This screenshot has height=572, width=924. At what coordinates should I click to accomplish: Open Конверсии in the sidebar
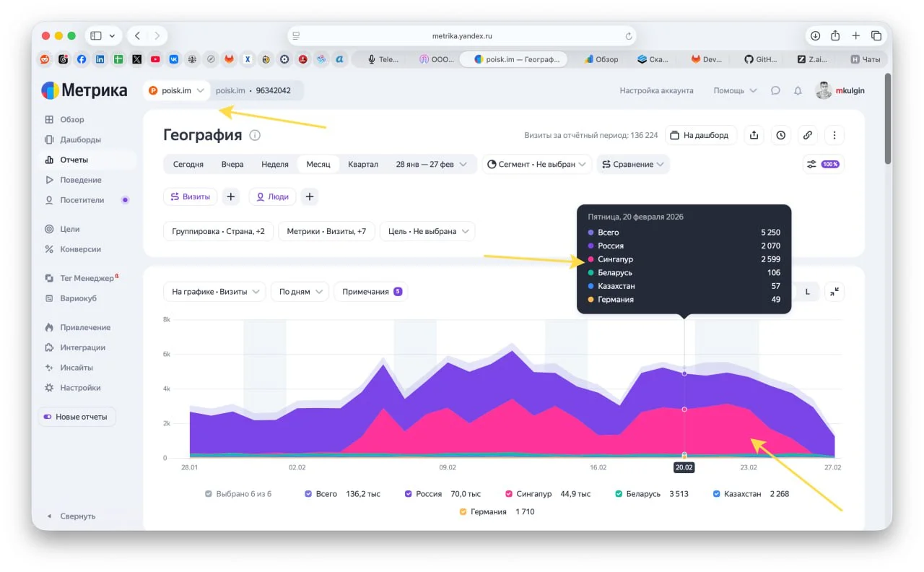pyautogui.click(x=80, y=249)
